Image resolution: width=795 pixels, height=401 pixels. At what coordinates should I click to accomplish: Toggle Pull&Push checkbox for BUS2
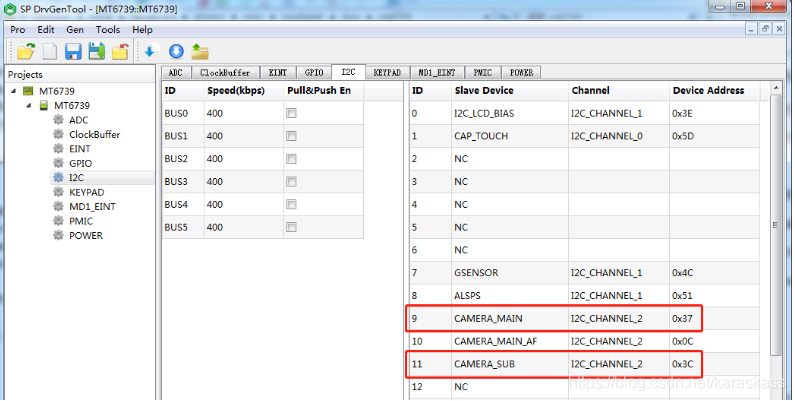[291, 159]
